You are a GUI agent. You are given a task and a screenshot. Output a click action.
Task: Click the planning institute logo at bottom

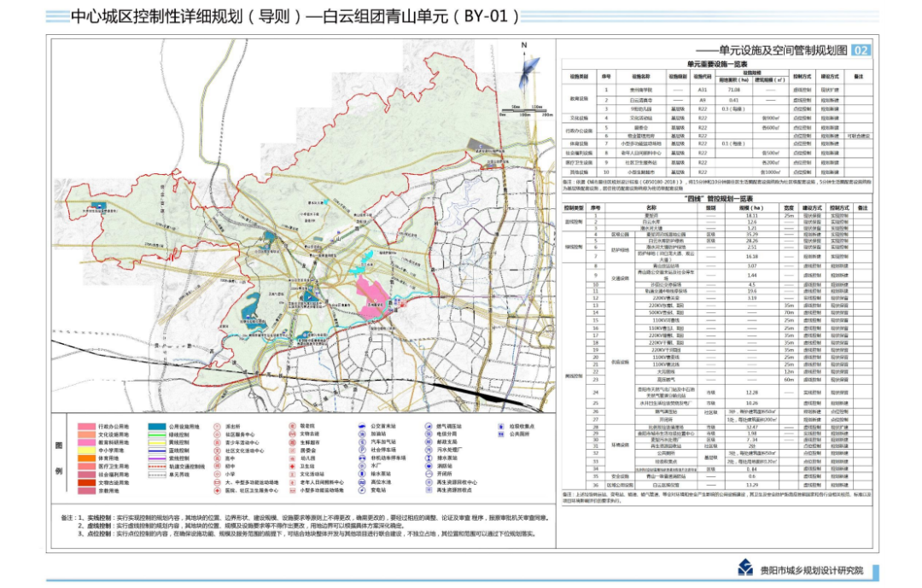point(745,568)
